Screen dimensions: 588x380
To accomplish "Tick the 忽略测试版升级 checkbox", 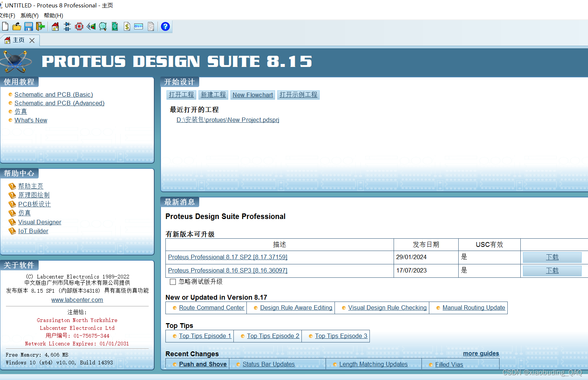I will click(173, 282).
